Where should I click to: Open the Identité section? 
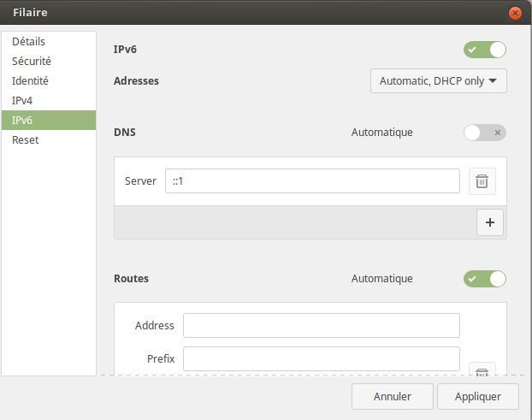[49, 81]
